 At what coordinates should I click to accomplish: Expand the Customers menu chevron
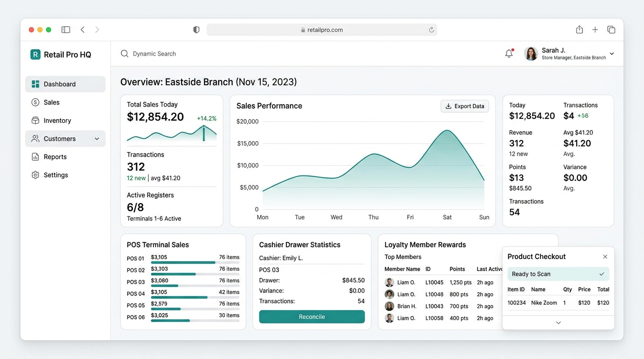(97, 139)
